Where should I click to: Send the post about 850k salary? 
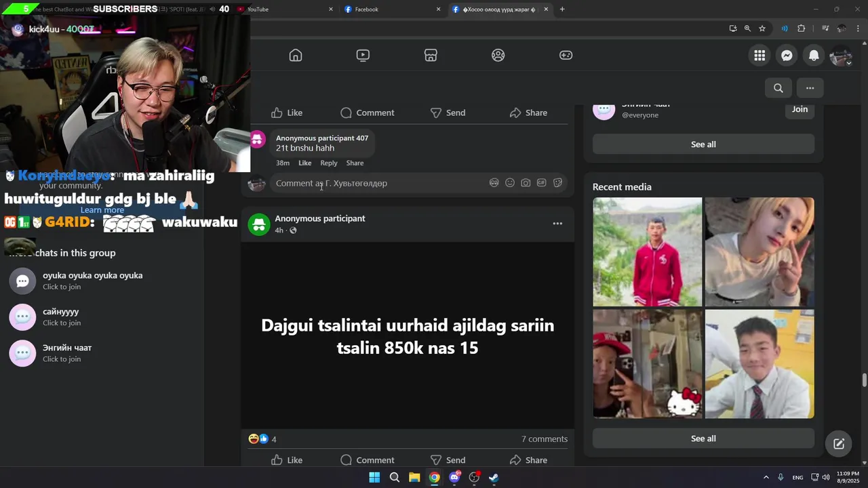click(448, 460)
